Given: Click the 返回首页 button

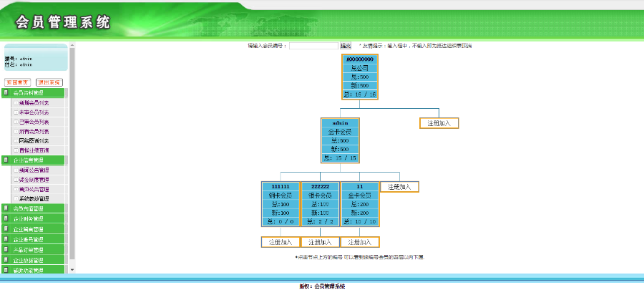Looking at the screenshot, I should [x=18, y=82].
